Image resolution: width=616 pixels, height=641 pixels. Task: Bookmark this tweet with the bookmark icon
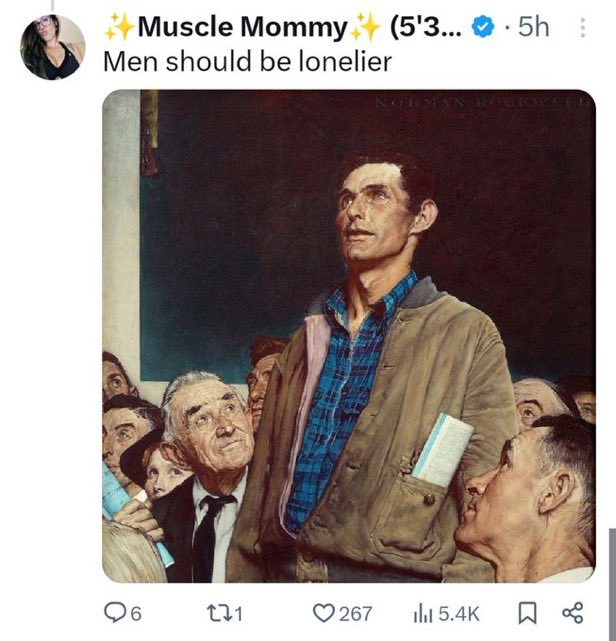click(527, 614)
